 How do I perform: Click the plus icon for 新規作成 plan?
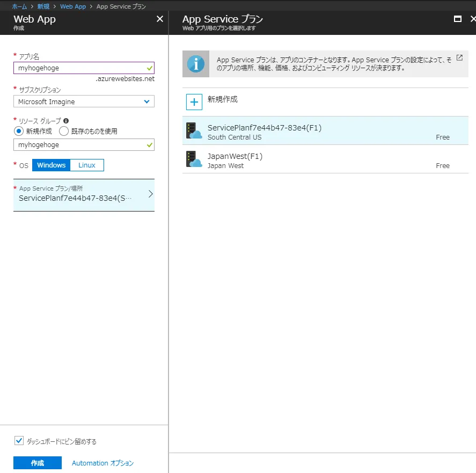194,101
